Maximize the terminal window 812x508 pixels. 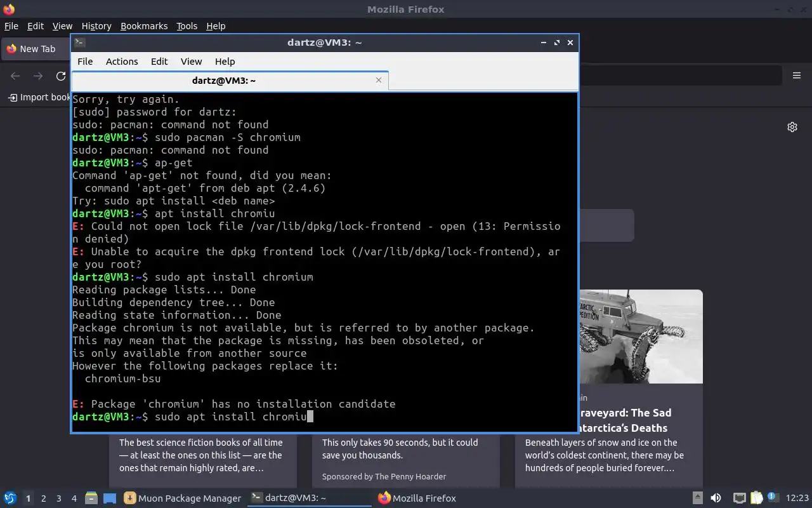(557, 43)
